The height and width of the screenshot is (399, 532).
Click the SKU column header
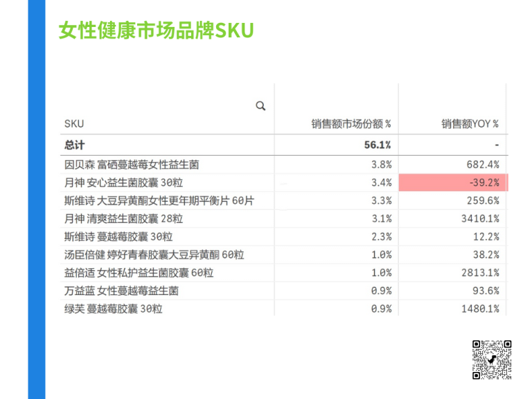pyautogui.click(x=74, y=124)
